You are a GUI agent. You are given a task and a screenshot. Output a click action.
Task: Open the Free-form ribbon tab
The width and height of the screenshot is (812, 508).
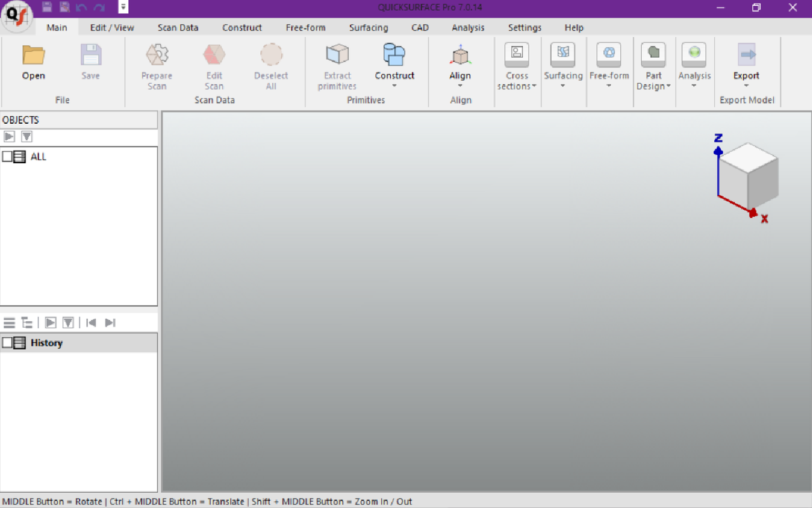(x=305, y=27)
